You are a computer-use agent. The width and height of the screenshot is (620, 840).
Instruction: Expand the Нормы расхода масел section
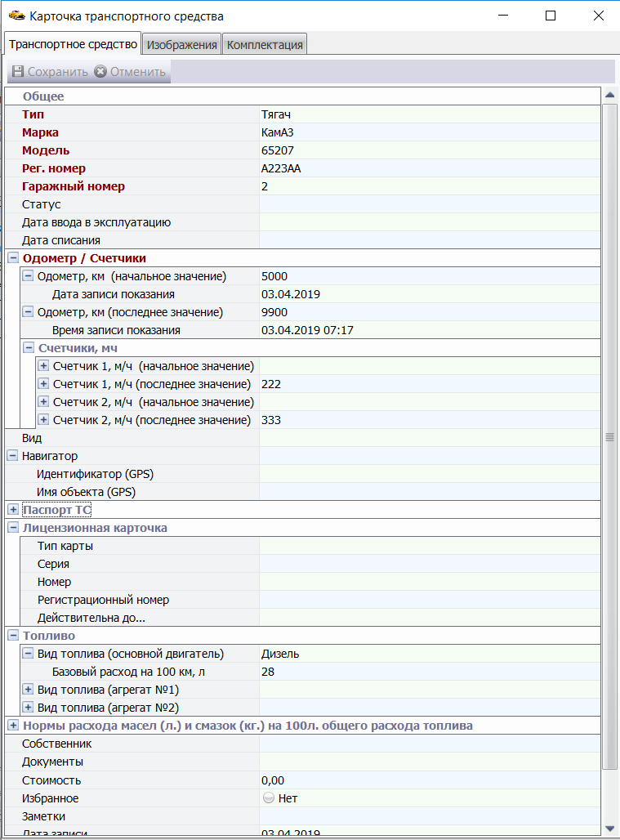point(13,726)
